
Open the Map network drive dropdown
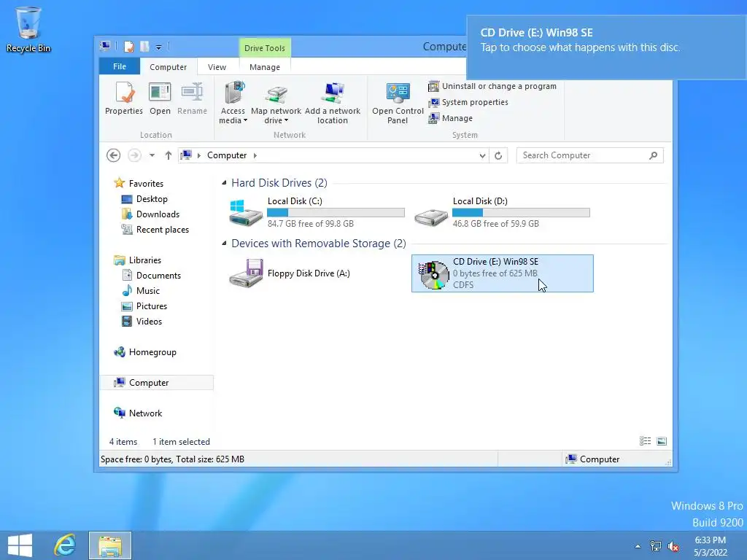coord(276,103)
